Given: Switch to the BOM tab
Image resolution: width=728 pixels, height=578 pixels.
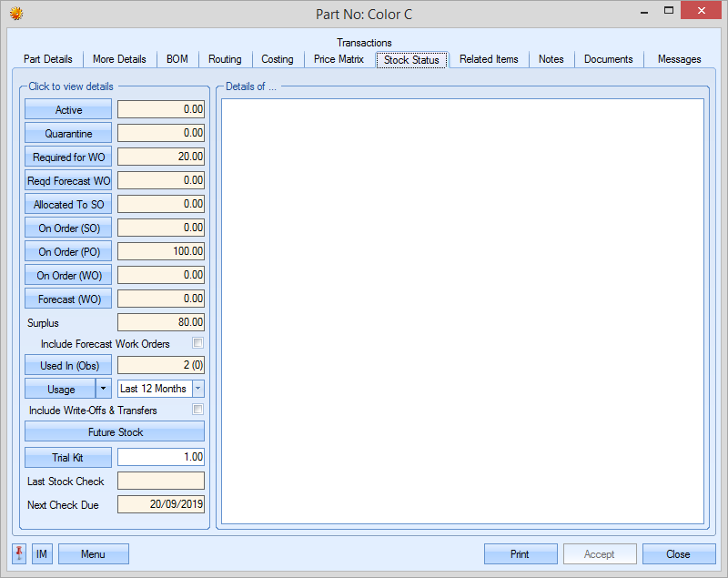Looking at the screenshot, I should tap(177, 59).
